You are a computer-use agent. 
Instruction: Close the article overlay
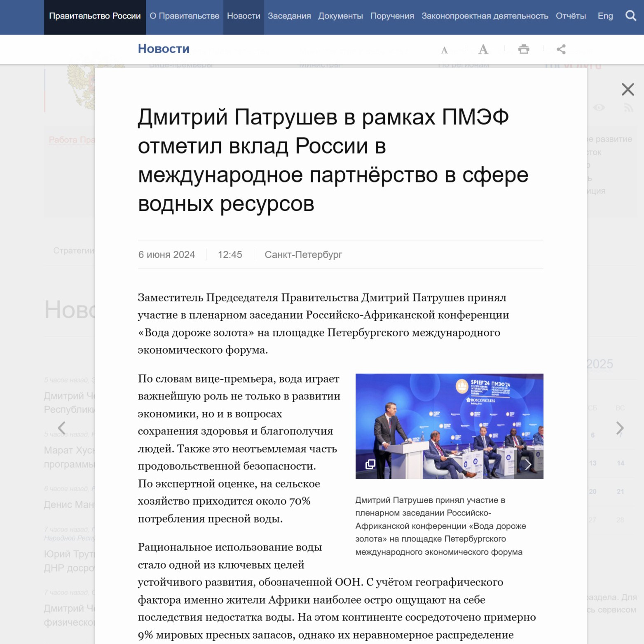tap(628, 89)
